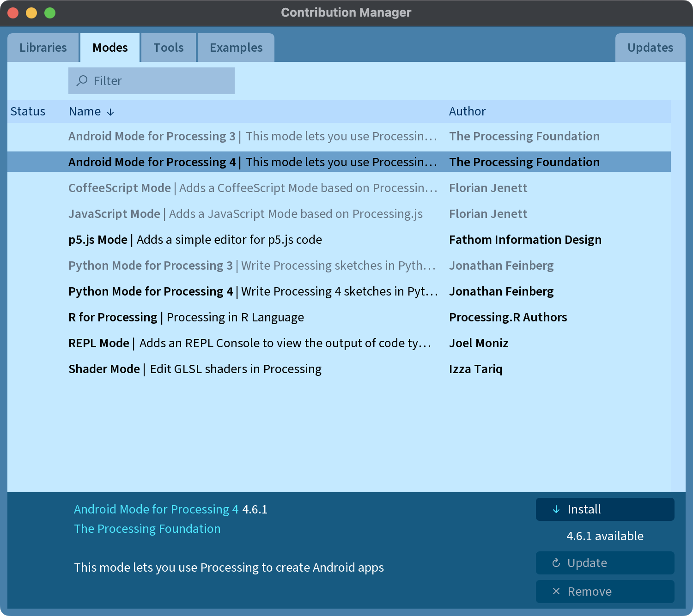Select Android Mode for Processing 4 row
693x616 pixels.
tap(339, 162)
